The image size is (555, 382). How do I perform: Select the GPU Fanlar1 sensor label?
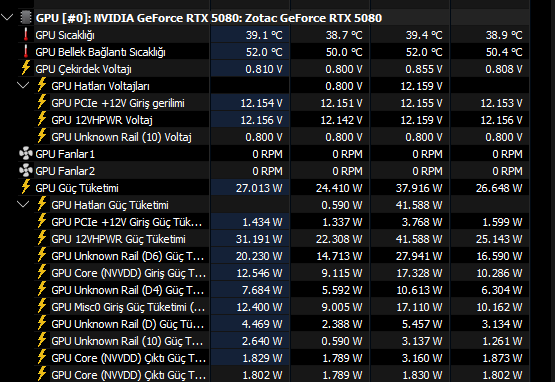click(65, 154)
